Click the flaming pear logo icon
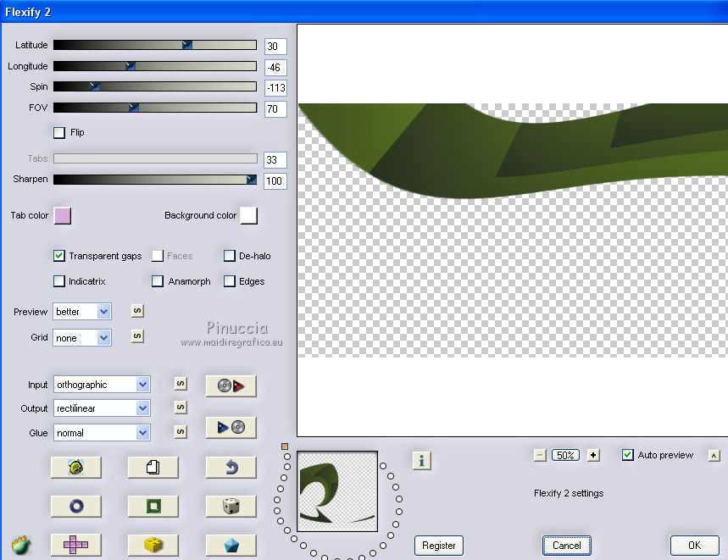 pos(20,545)
